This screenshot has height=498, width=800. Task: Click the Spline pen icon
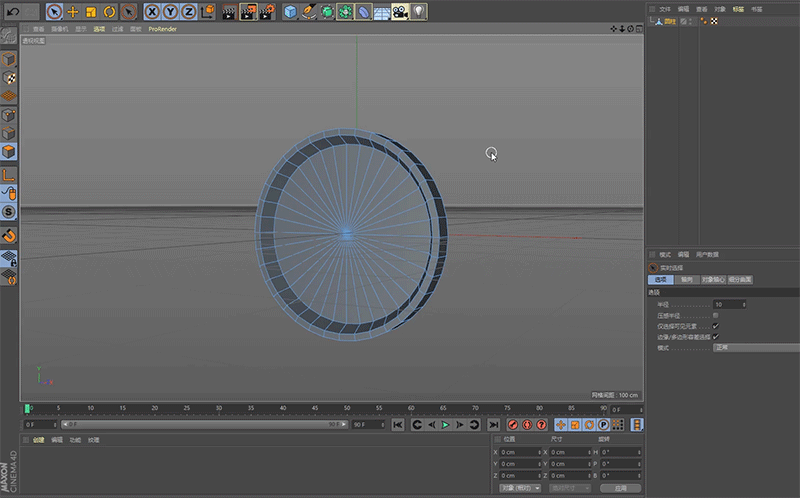click(308, 11)
